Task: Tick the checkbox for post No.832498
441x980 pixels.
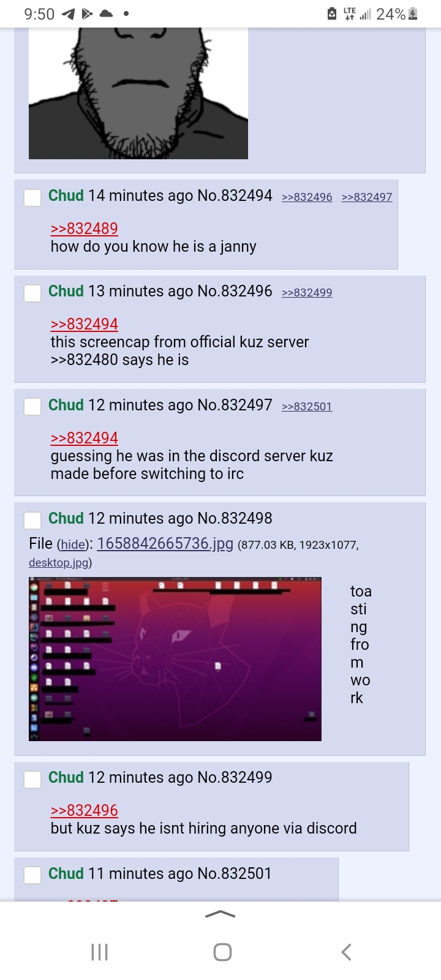Action: click(x=32, y=520)
